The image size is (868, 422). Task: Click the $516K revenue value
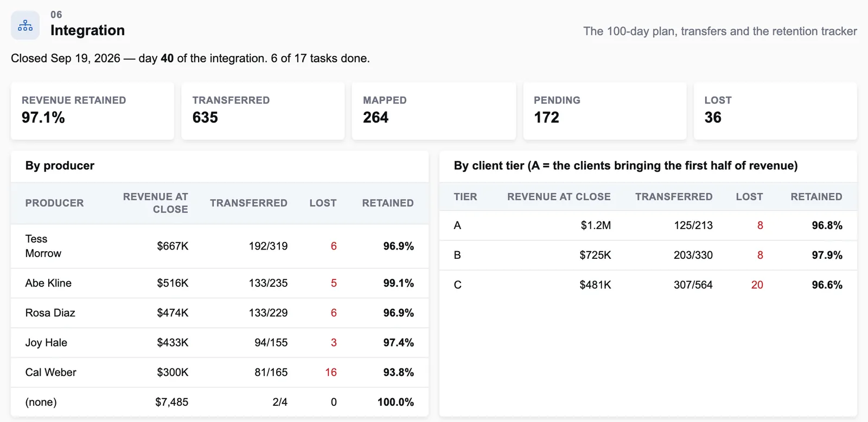point(173,283)
